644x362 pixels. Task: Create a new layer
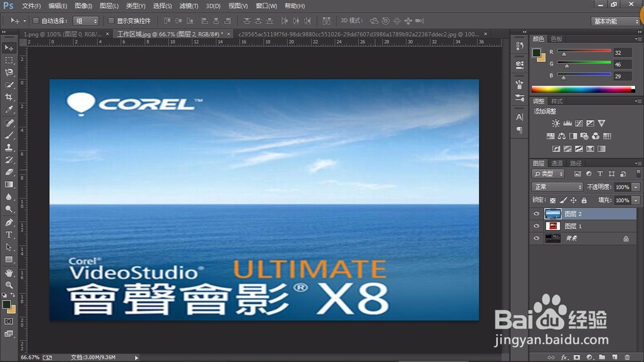[614, 357]
